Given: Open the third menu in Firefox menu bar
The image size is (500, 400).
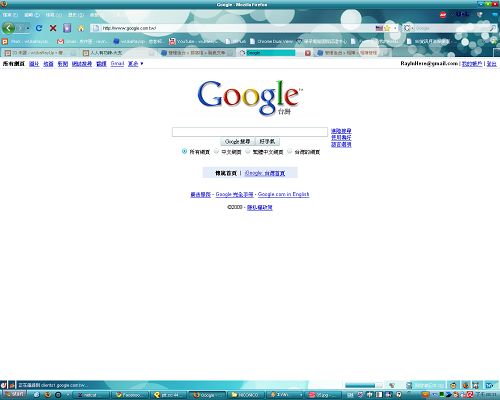Looking at the screenshot, I should pyautogui.click(x=54, y=15).
